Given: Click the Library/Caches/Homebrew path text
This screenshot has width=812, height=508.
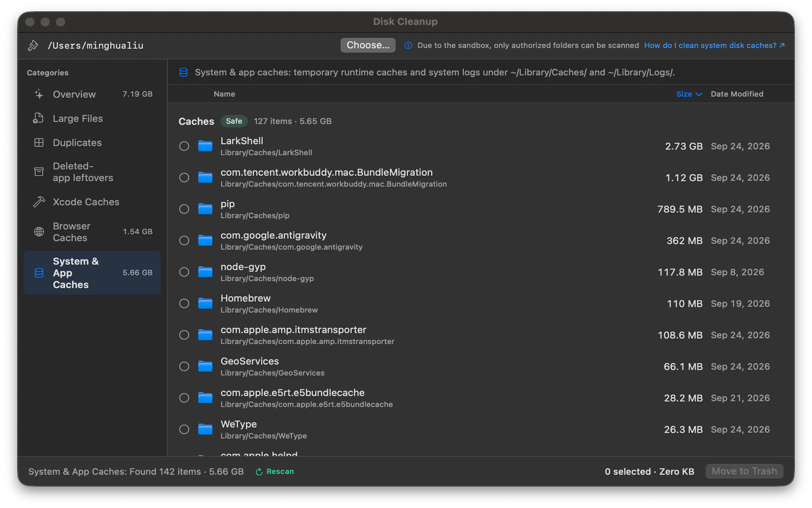Looking at the screenshot, I should (269, 310).
